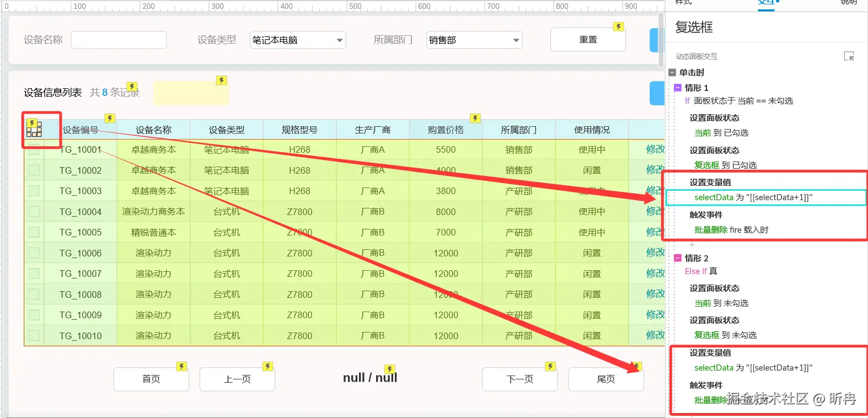868x418 pixels.
Task: Tick the checkbox in the TG_10004 row
Action: pyautogui.click(x=34, y=212)
